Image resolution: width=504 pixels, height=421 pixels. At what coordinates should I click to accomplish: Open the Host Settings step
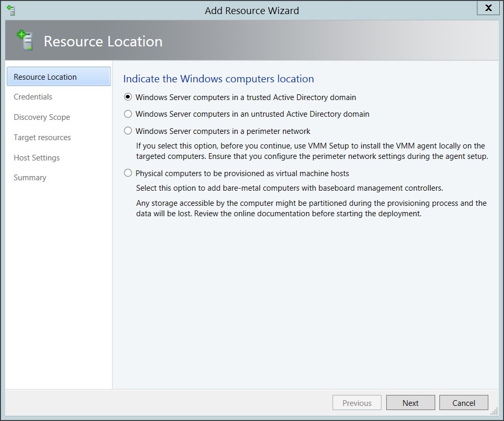click(36, 157)
